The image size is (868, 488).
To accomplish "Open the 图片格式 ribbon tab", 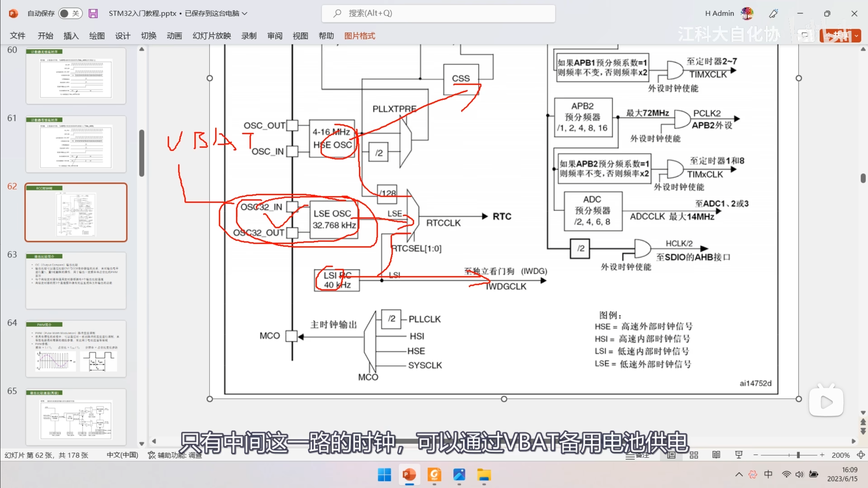I will coord(359,36).
